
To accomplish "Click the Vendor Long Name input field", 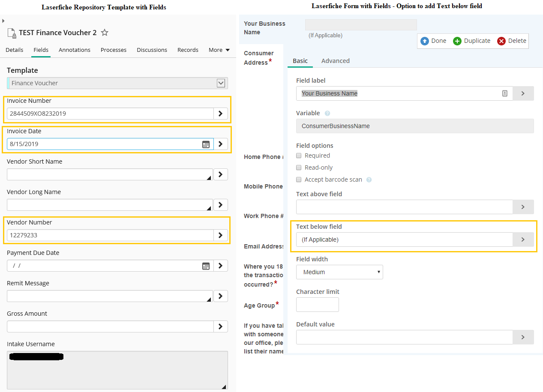I will (110, 205).
